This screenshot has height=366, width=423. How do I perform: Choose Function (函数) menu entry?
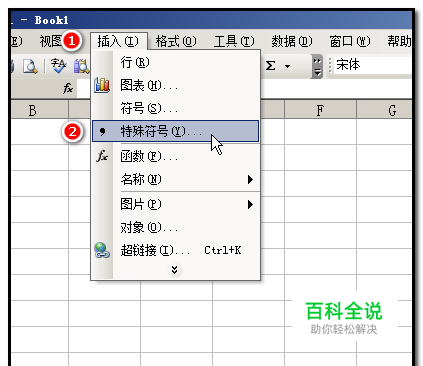[x=176, y=156]
